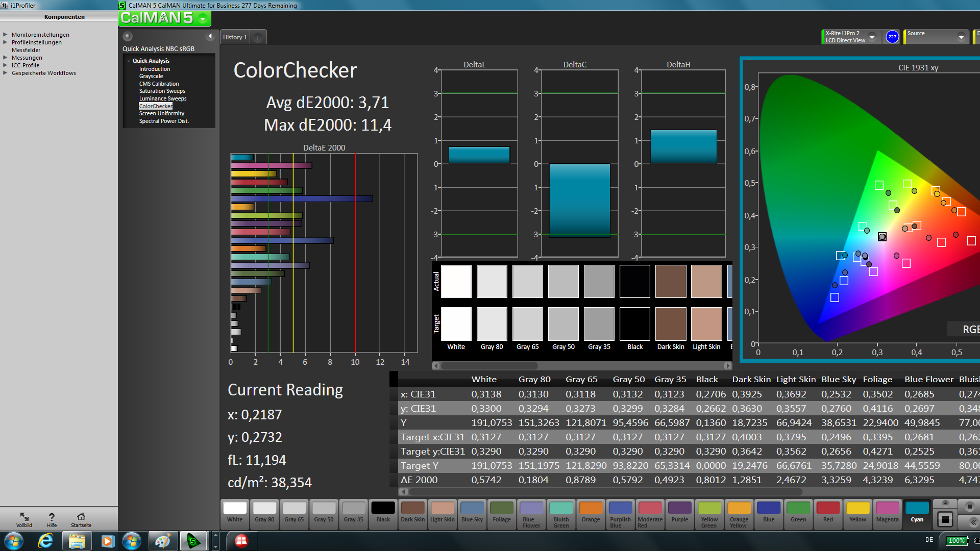Switch to History 1 tab
This screenshot has width=980, height=551.
[235, 37]
